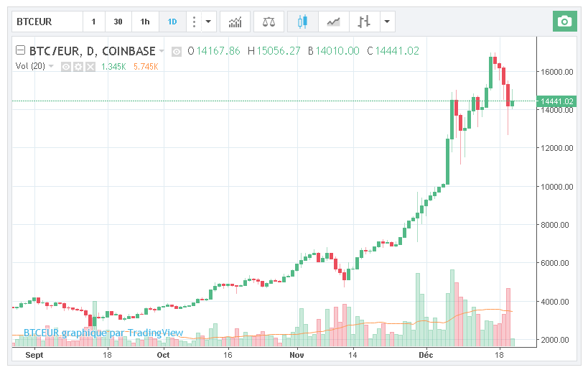Viewport: 588px width, 370px height.
Task: Select the Candlestick chart style
Action: (302, 22)
